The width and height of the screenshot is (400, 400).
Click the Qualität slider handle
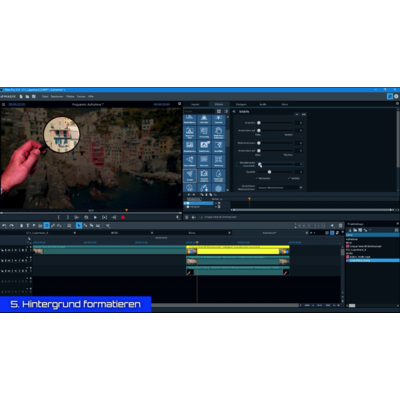coord(269,172)
